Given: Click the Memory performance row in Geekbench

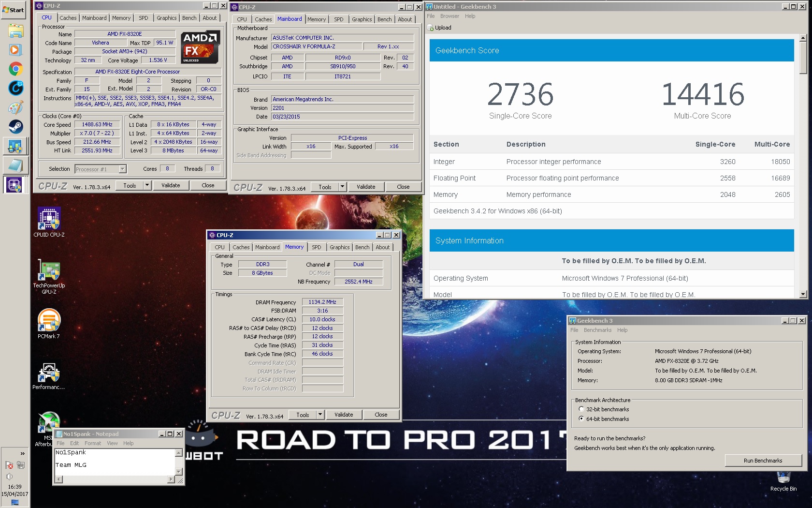Looking at the screenshot, I should click(611, 194).
